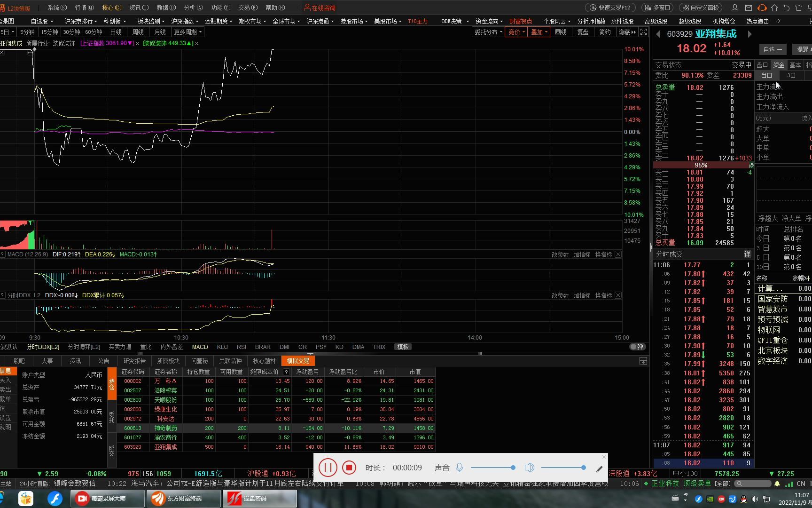Close the 分时DDX_L2 indicator panel
This screenshot has height=508, width=812.
tap(618, 295)
